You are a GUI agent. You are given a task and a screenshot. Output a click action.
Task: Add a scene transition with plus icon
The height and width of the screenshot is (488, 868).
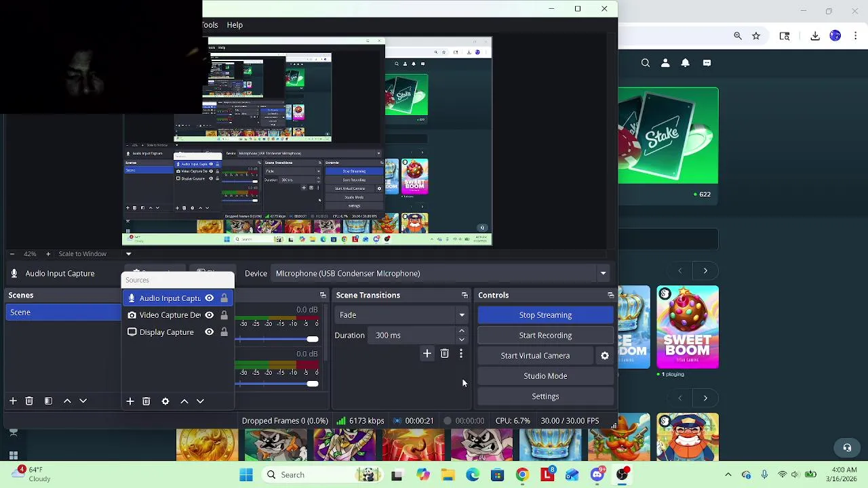[427, 354]
